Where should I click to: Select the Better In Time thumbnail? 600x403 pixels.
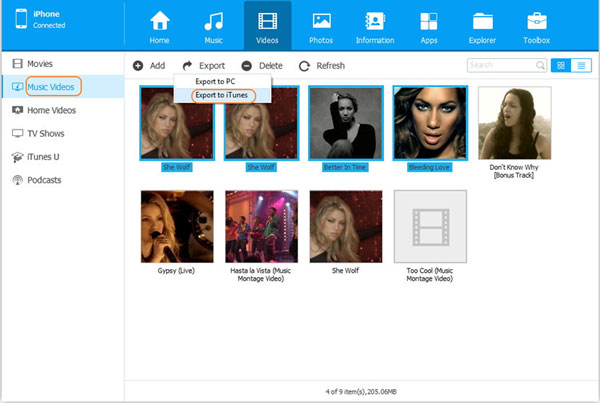coord(346,123)
